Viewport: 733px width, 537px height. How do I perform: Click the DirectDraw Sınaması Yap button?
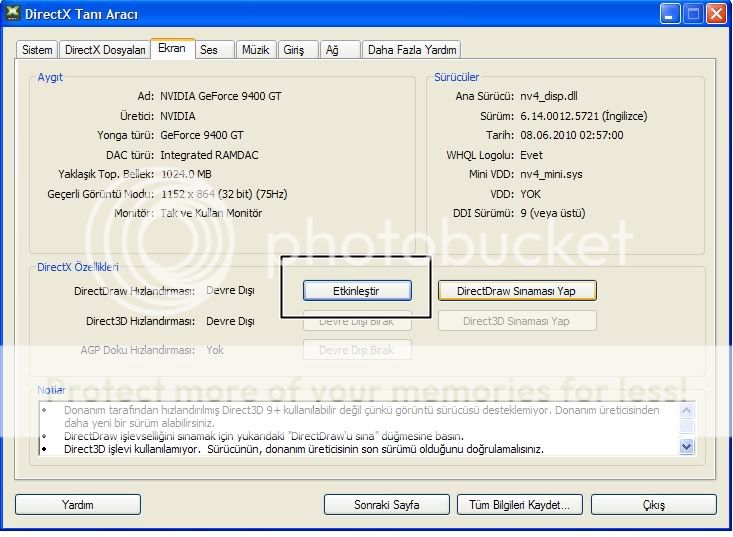[517, 291]
